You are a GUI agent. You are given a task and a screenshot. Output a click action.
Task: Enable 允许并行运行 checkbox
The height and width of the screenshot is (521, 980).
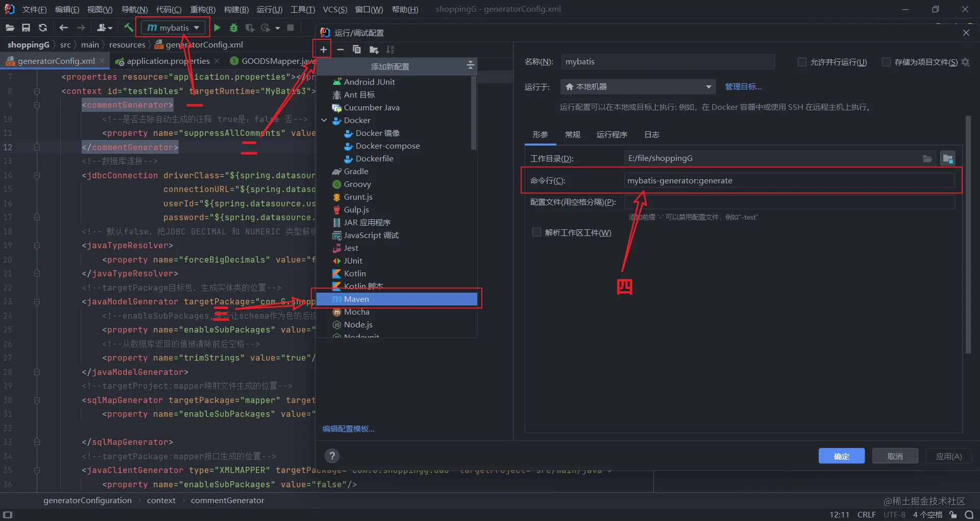coord(802,62)
